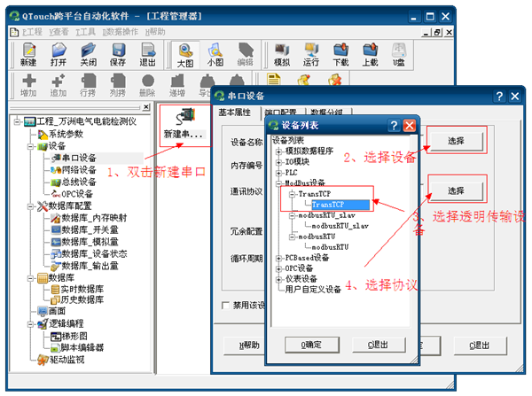
Task: Open 驱动监视 in the project tree
Action: coord(66,360)
